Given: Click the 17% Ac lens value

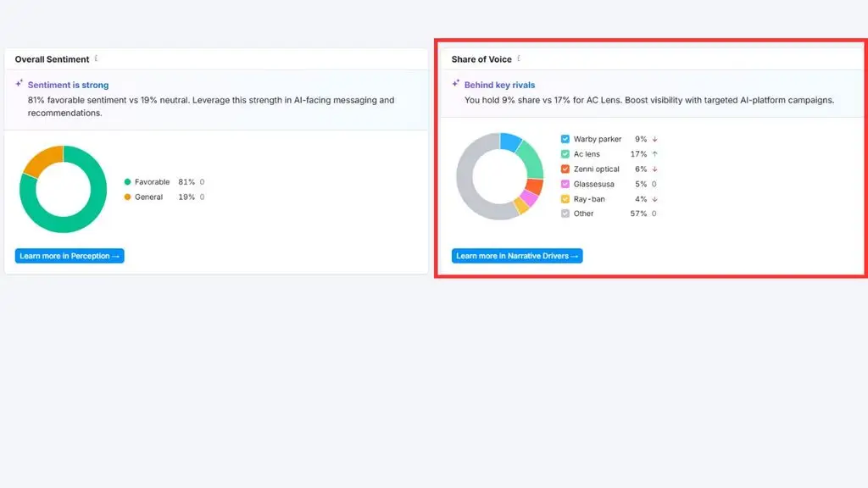Looking at the screenshot, I should [639, 154].
